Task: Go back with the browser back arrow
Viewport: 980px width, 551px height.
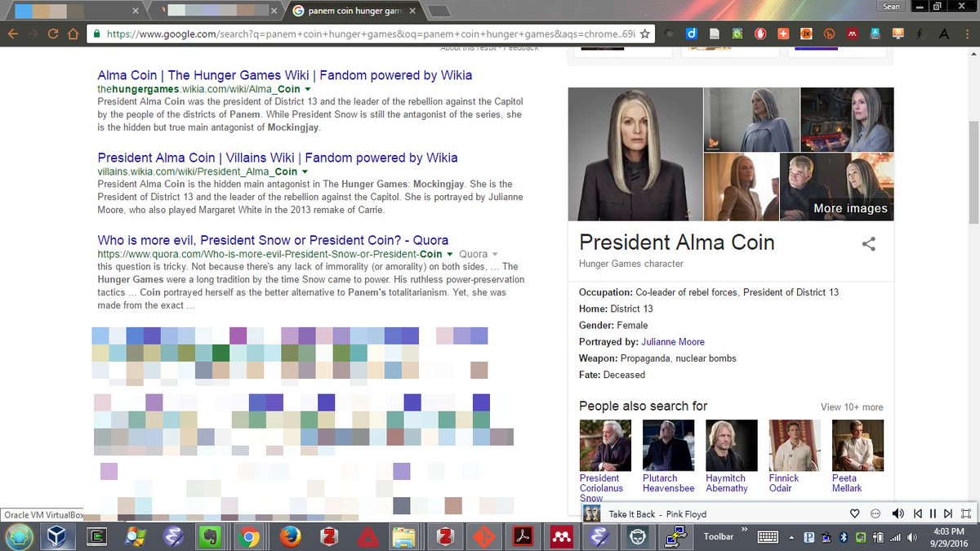Action: point(11,34)
